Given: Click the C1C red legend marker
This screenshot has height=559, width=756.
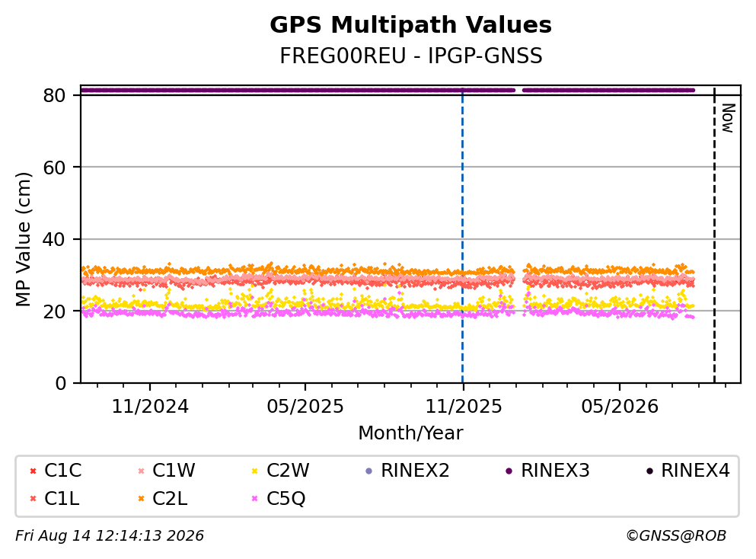Looking at the screenshot, I should 33,471.
